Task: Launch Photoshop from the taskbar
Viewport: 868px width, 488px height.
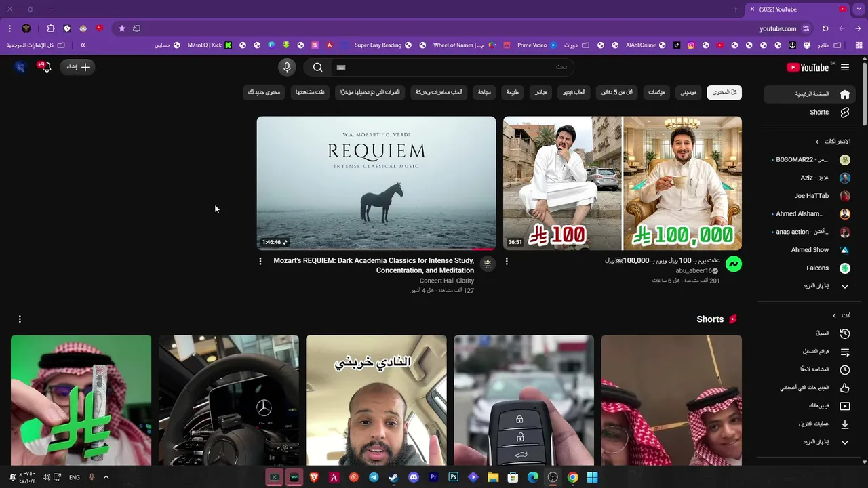Action: [x=454, y=477]
